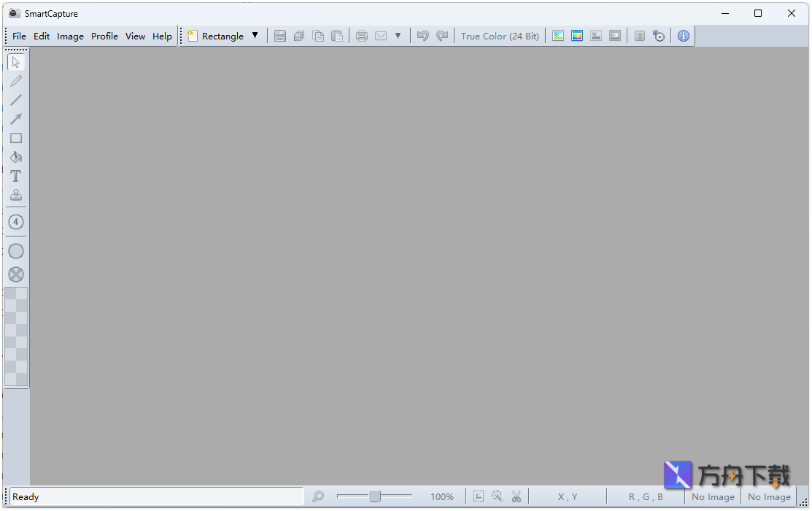
Task: Select the rectangle shape tool
Action: (16, 138)
